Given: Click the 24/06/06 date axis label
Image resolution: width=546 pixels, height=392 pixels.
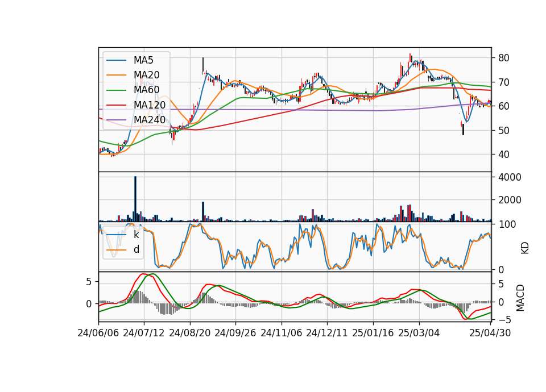Looking at the screenshot, I should [98, 333].
